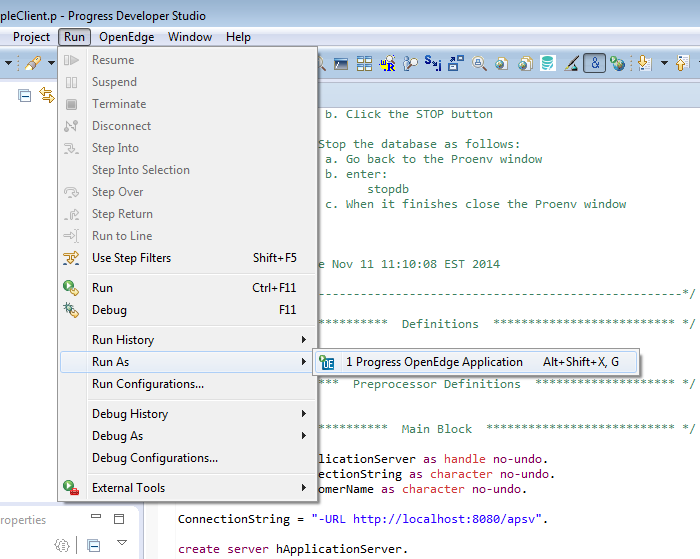This screenshot has width=700, height=559.
Task: Open the dropdown beside next annotation arrow
Action: pyautogui.click(x=664, y=63)
